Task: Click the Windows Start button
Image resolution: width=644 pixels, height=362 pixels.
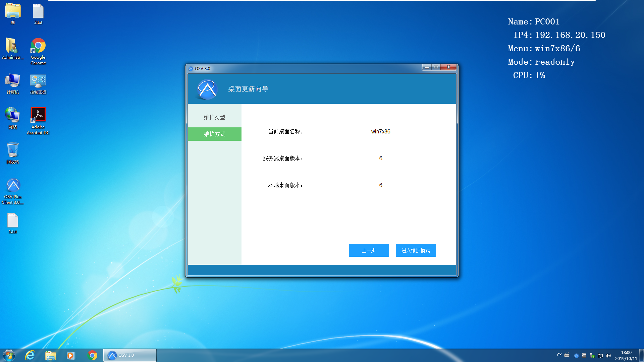Action: [x=9, y=355]
